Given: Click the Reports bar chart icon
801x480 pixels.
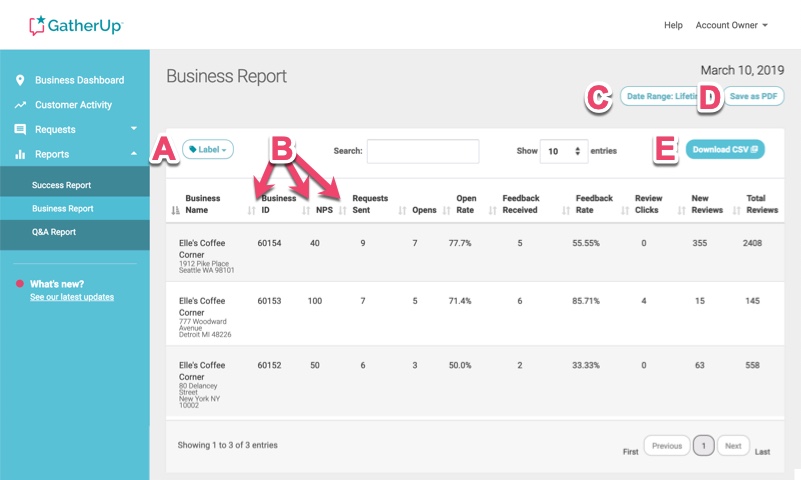Looking at the screenshot, I should 20,154.
